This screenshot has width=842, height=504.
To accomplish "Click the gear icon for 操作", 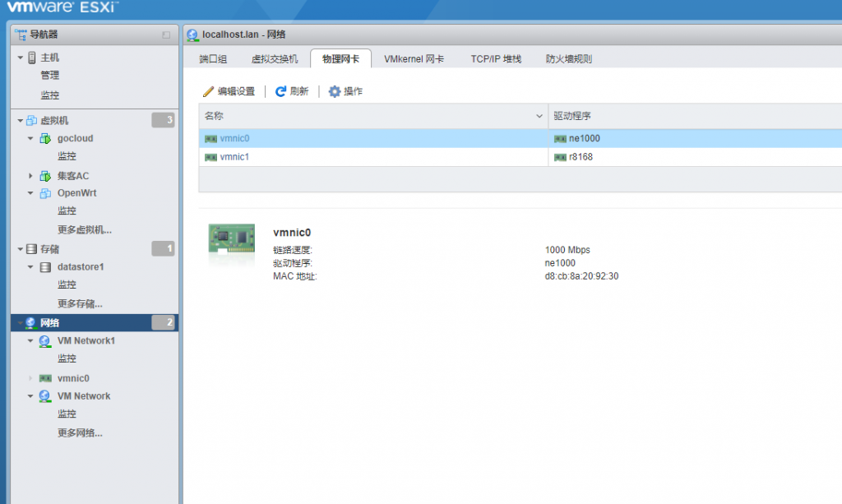I will point(335,91).
